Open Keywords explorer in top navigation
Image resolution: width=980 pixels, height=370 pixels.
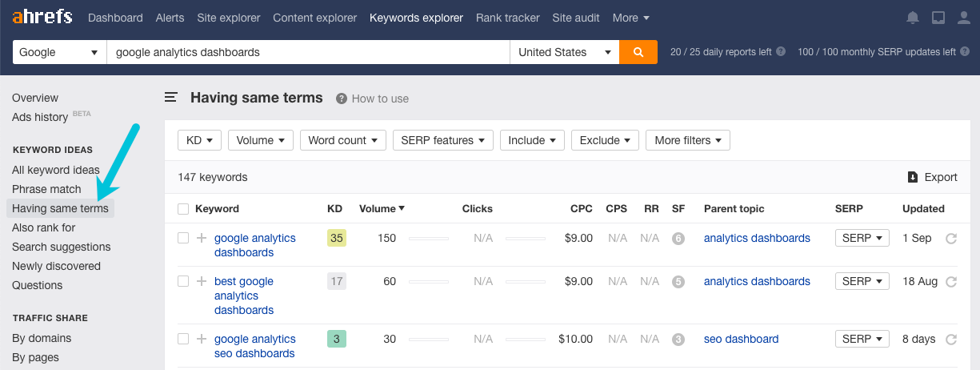pos(416,18)
